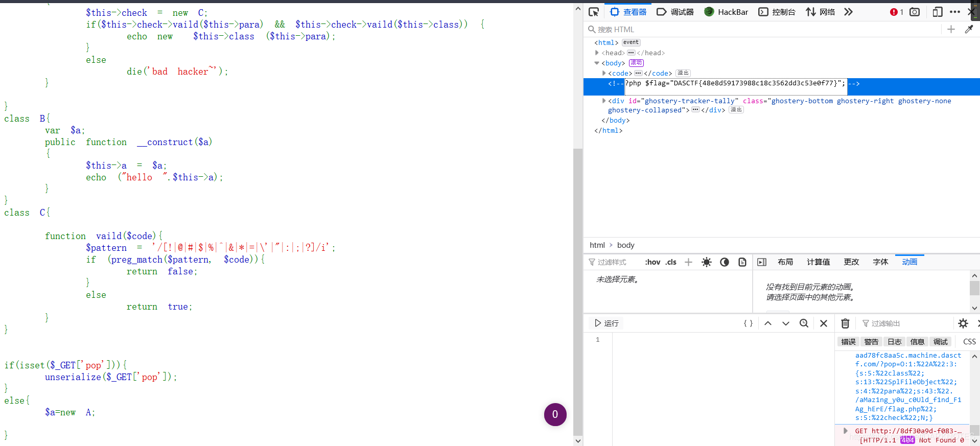This screenshot has width=980, height=446.
Task: Clear console output with trash icon
Action: [845, 323]
